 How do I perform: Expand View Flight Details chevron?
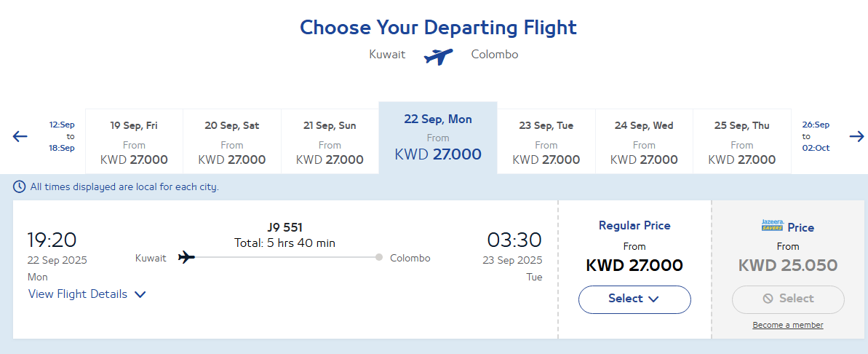click(x=140, y=295)
